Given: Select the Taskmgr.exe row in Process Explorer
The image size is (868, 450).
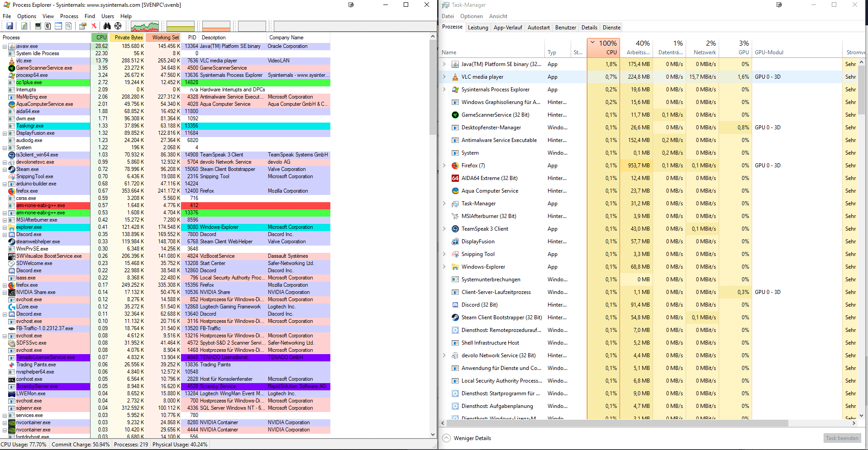Looking at the screenshot, I should click(166, 126).
